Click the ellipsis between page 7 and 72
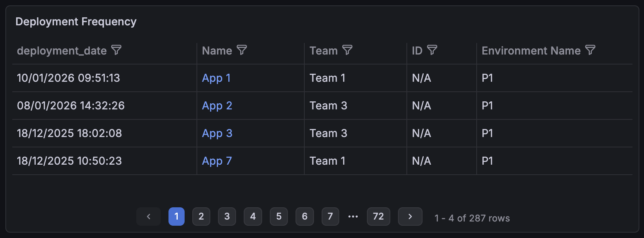The image size is (644, 238). point(353,217)
